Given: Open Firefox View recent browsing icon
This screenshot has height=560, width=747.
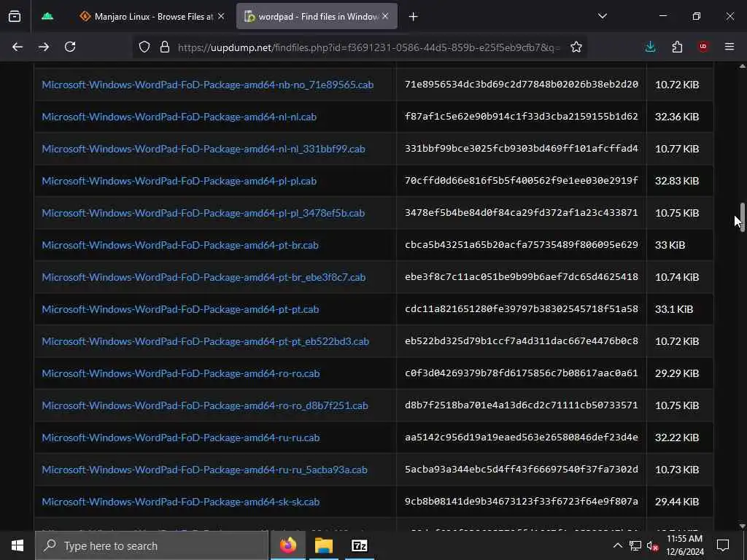Looking at the screenshot, I should pos(15,17).
